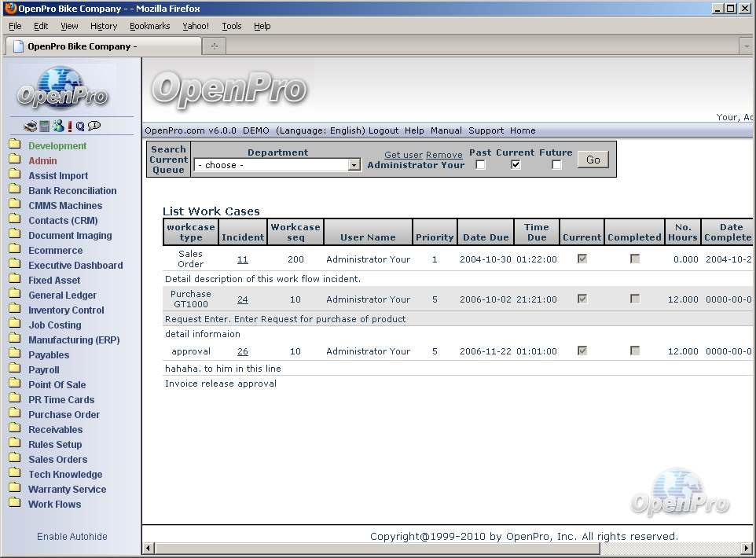Uncheck the Current checkbox in the search bar
The height and width of the screenshot is (558, 756).
[516, 165]
